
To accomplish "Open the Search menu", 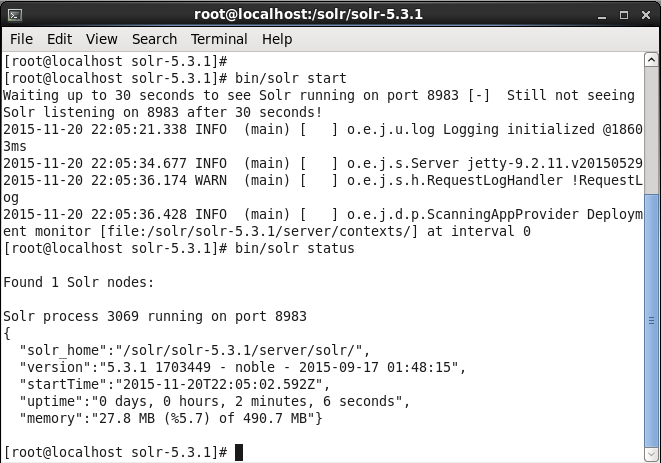I will [154, 39].
